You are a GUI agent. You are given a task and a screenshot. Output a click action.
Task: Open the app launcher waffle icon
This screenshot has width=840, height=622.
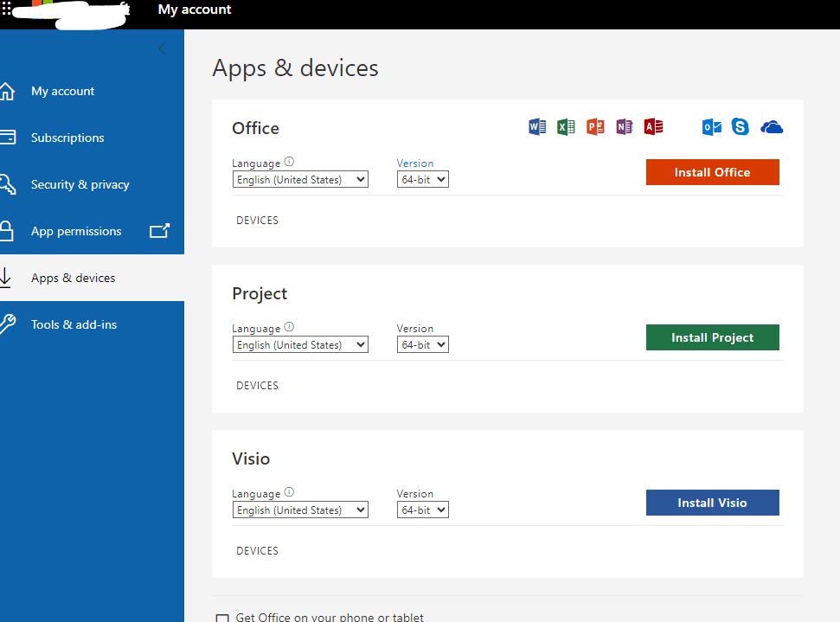click(x=6, y=9)
